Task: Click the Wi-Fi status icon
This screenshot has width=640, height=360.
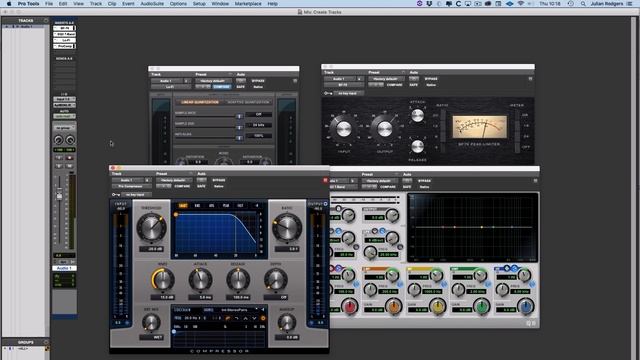Action: coord(520,4)
